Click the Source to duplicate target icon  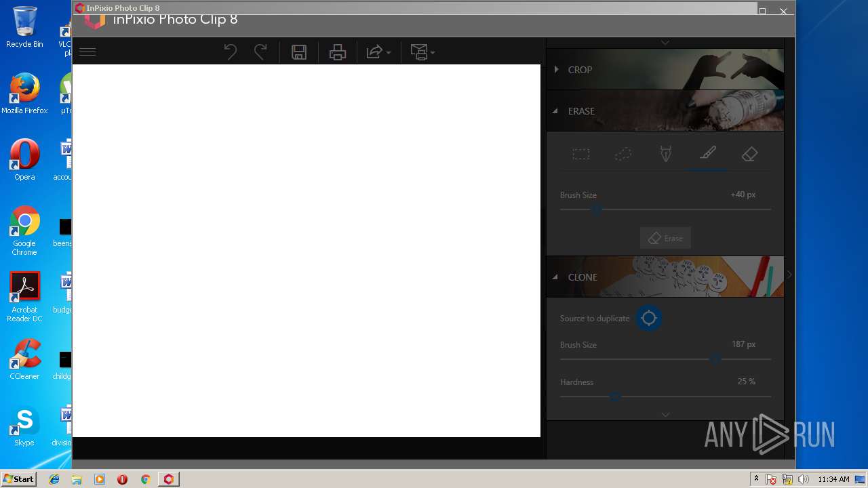point(649,318)
